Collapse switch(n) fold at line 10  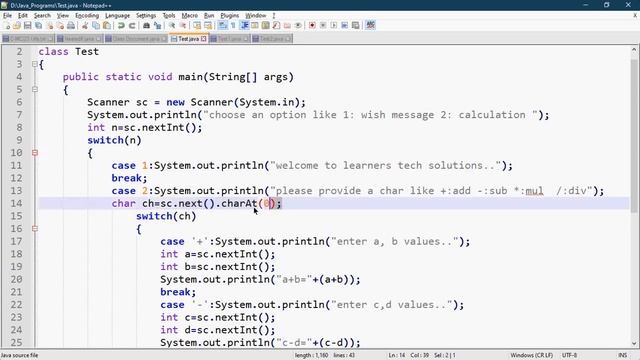[35, 153]
